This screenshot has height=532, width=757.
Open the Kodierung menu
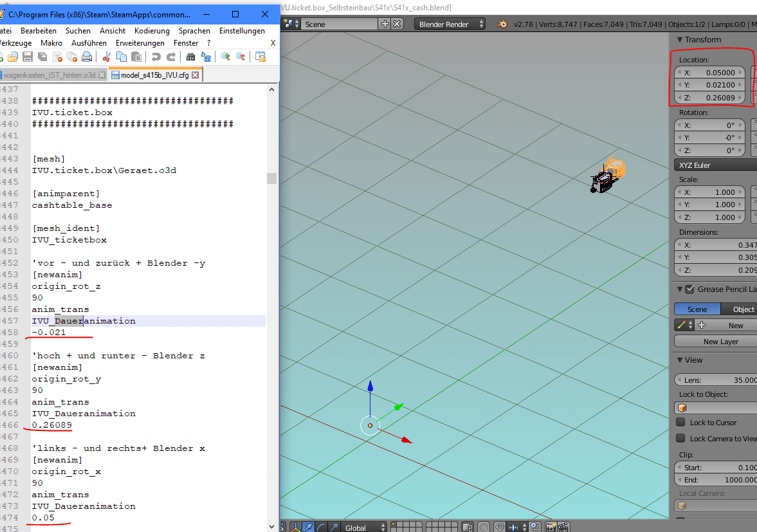pyautogui.click(x=152, y=31)
